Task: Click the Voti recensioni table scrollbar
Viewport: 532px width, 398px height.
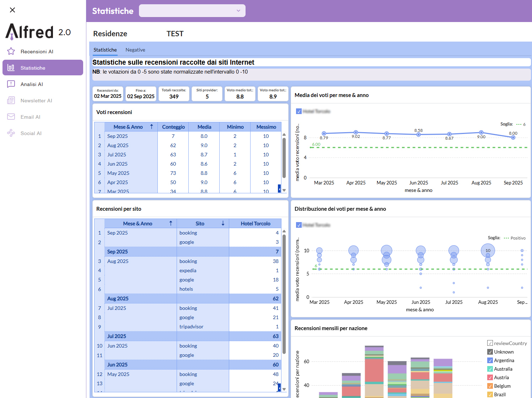Action: point(284,158)
